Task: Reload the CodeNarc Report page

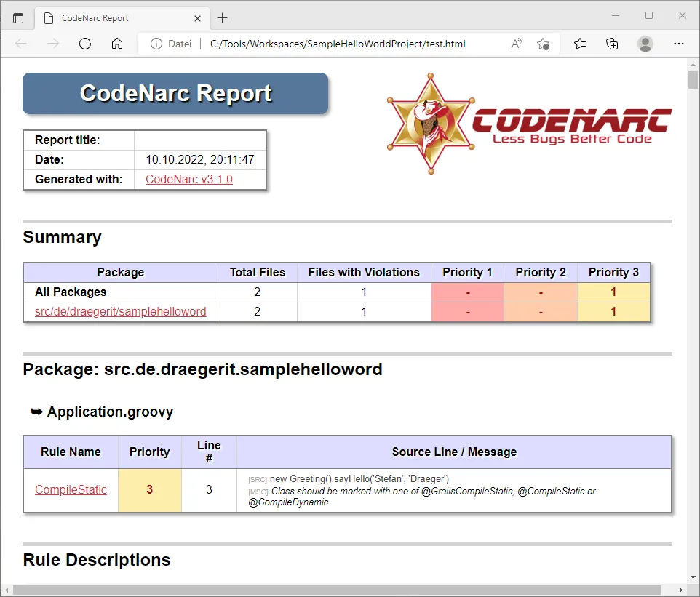Action: pos(85,44)
